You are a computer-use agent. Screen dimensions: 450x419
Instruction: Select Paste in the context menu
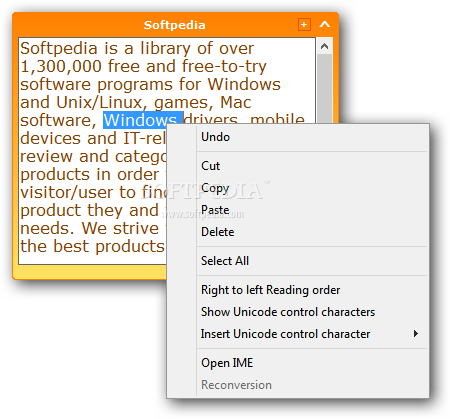pos(297,210)
